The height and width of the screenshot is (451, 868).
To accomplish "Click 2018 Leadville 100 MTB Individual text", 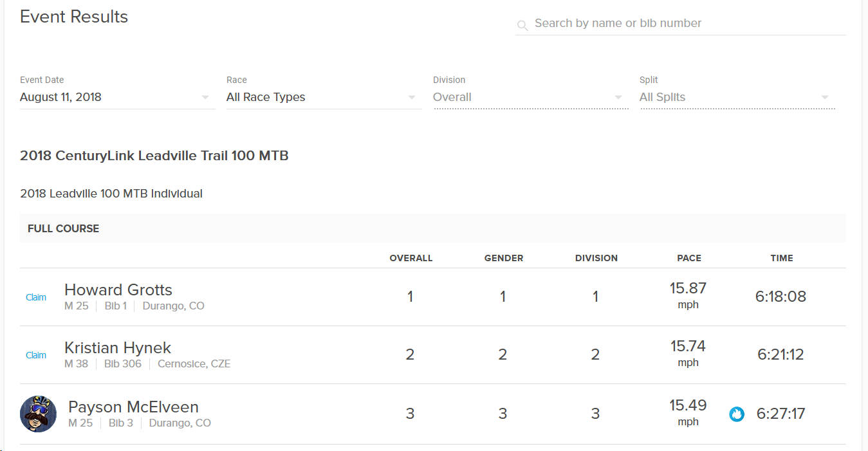I will tap(111, 194).
